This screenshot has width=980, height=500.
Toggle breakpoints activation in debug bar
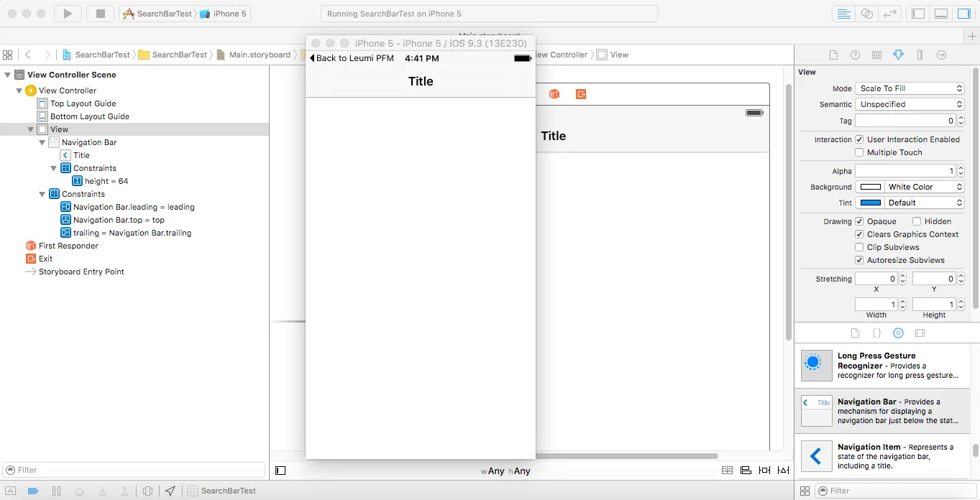coord(33,491)
